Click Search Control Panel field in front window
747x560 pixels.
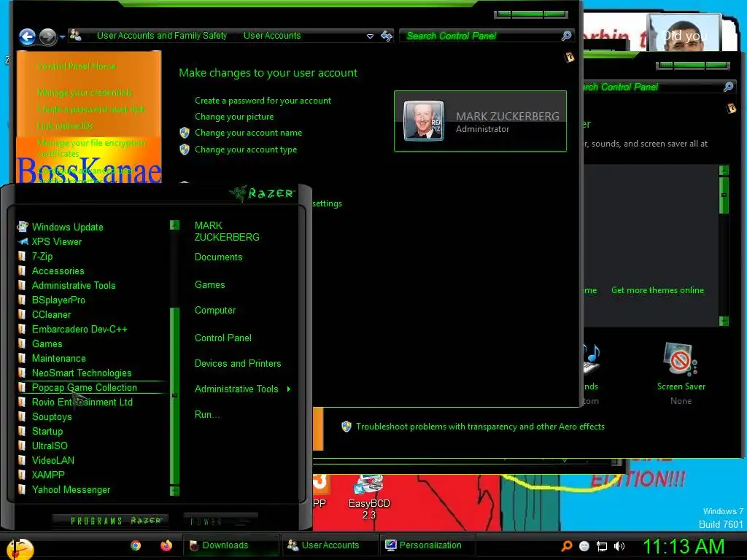point(486,36)
